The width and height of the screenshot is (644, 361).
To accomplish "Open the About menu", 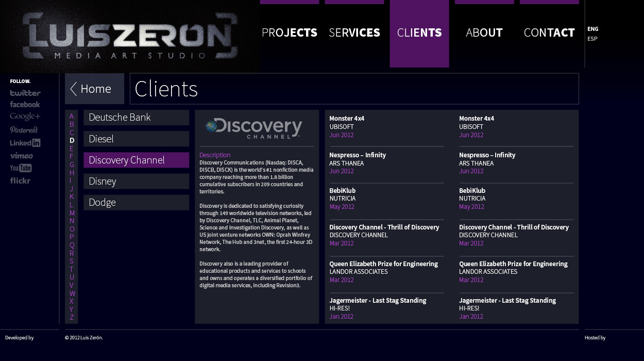I will point(484,34).
